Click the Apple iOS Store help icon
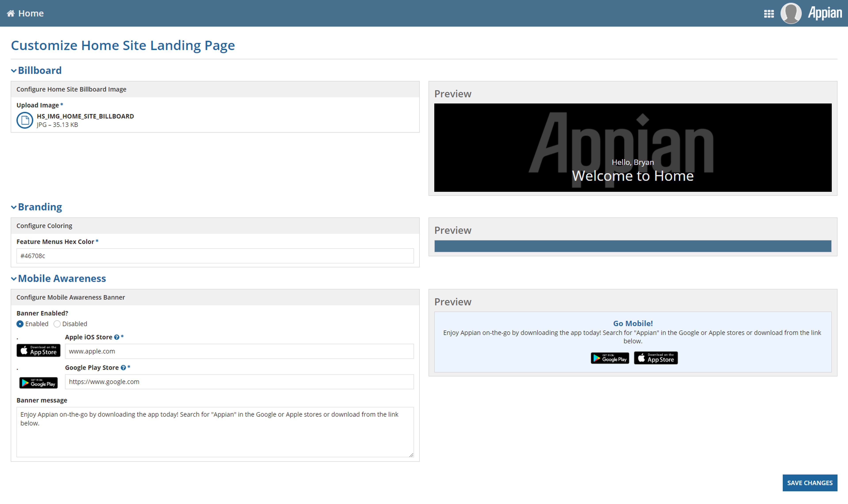This screenshot has height=504, width=848. coord(117,337)
